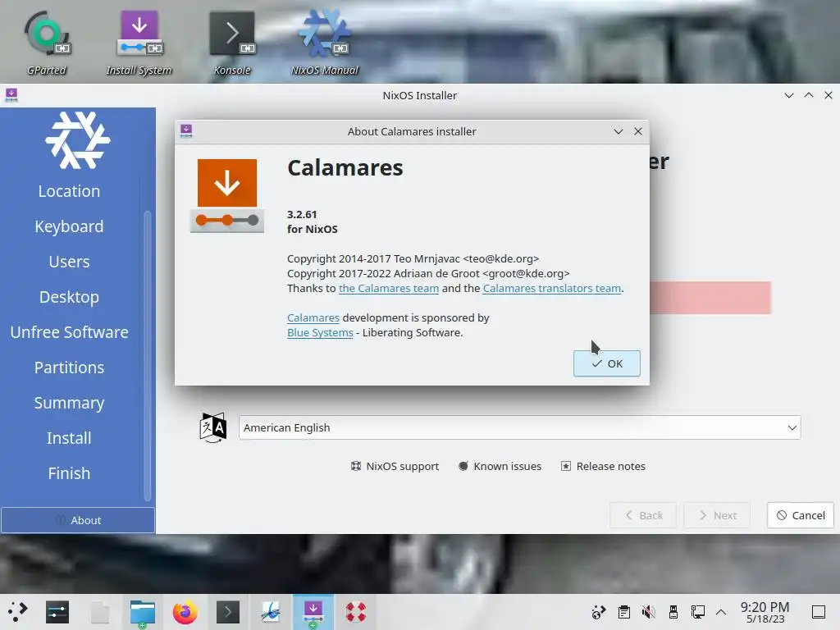The image size is (840, 630).
Task: Maximize the NixOS Installer window
Action: 809,95
